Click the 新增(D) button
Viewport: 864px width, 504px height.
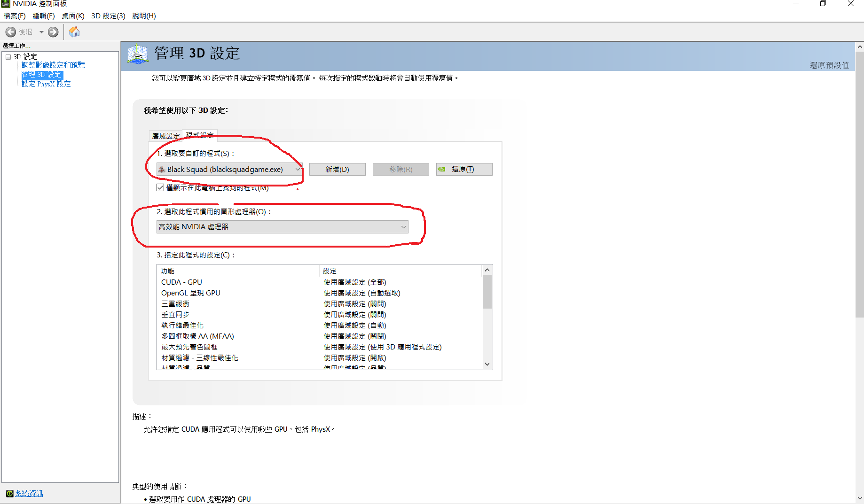point(337,169)
